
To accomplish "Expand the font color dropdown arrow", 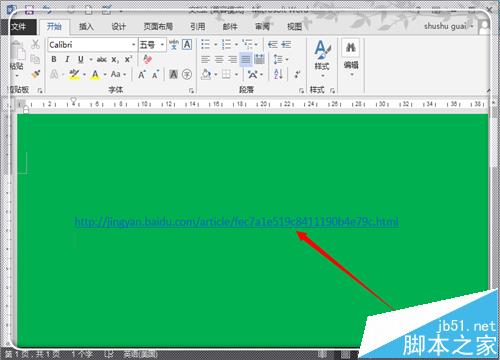I will tap(105, 74).
